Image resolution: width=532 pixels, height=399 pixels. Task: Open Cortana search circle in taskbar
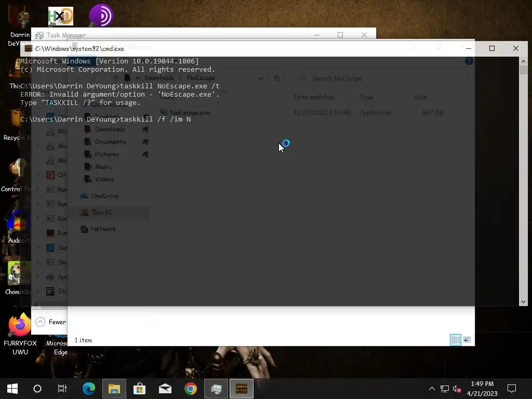pyautogui.click(x=37, y=389)
